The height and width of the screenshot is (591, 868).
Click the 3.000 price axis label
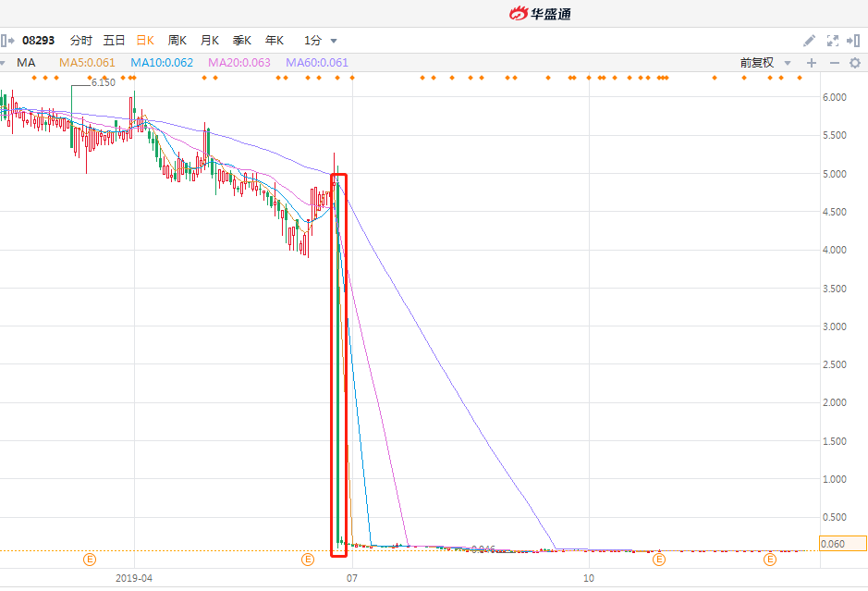click(x=834, y=326)
